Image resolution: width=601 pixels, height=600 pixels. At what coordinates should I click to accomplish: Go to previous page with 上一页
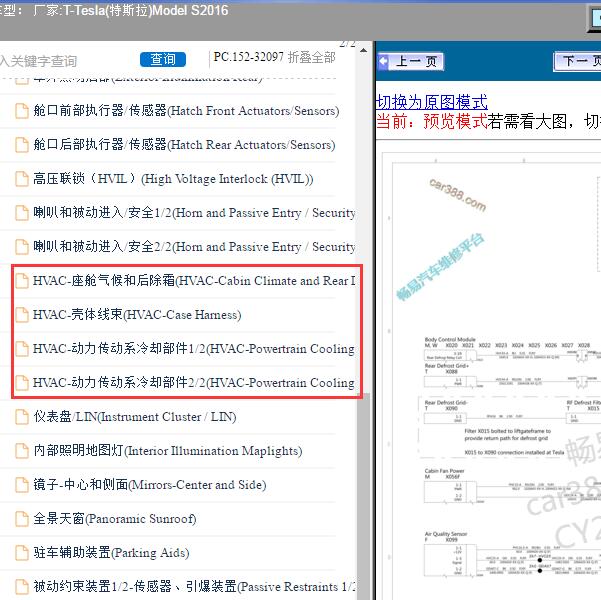coord(411,61)
